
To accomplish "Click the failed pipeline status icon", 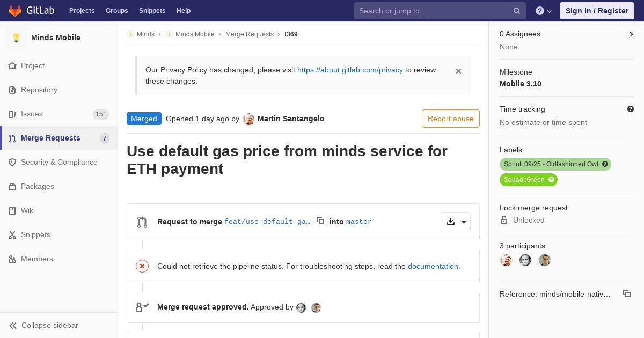I will pos(142,266).
